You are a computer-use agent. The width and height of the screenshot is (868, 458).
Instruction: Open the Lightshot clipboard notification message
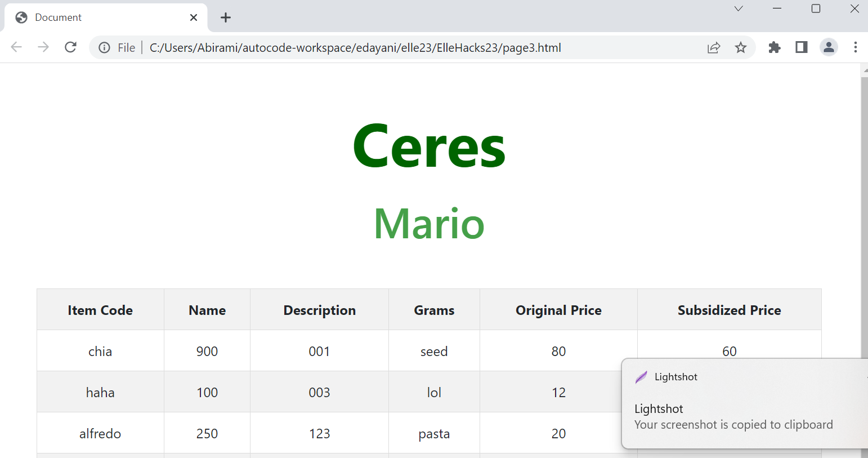[733, 417]
